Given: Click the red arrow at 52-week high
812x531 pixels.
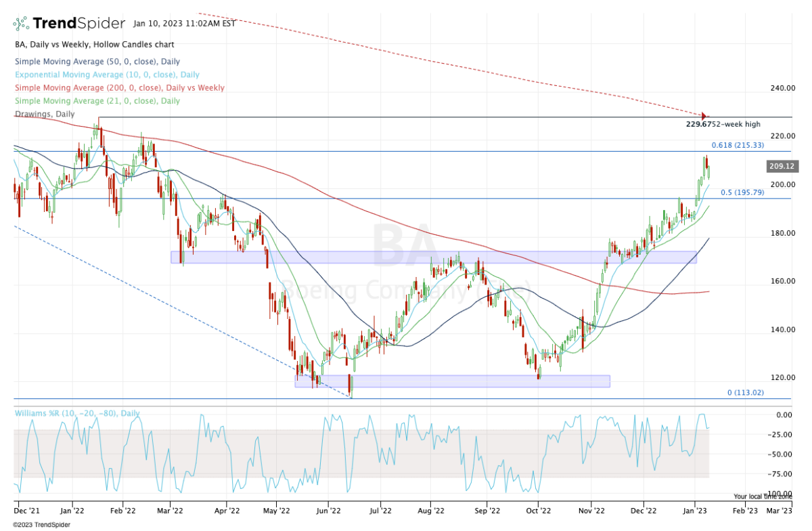Looking at the screenshot, I should coord(704,116).
